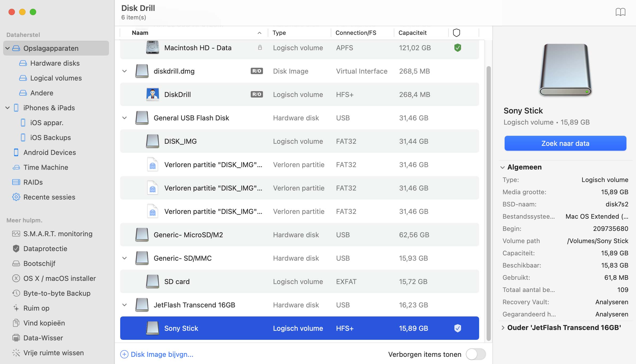Click the RAIDs icon

click(16, 182)
